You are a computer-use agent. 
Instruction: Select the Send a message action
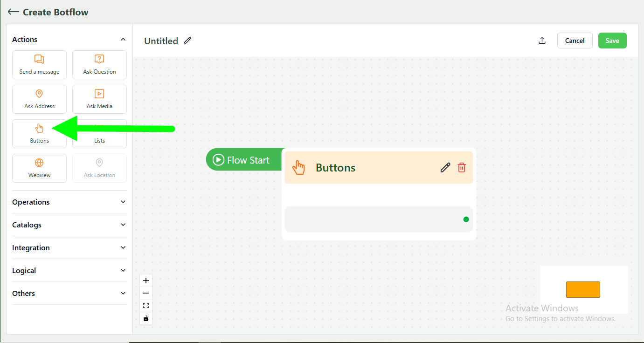pos(39,64)
